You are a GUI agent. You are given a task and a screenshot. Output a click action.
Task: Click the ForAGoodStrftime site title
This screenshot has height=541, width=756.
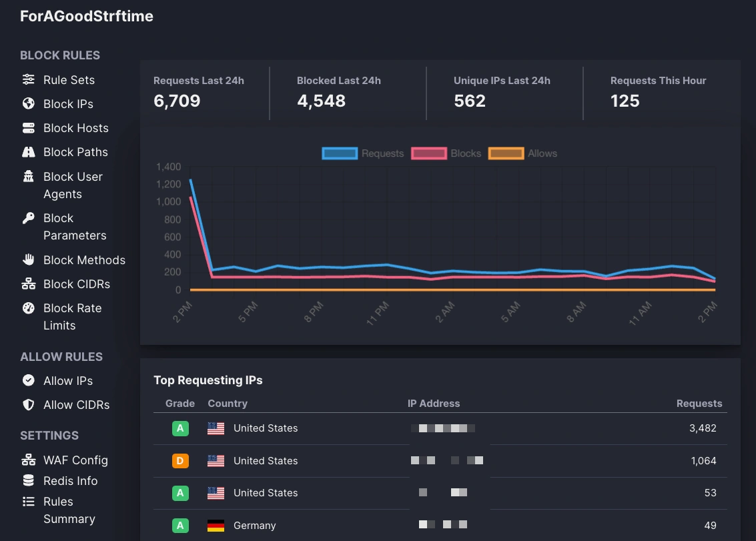[87, 16]
